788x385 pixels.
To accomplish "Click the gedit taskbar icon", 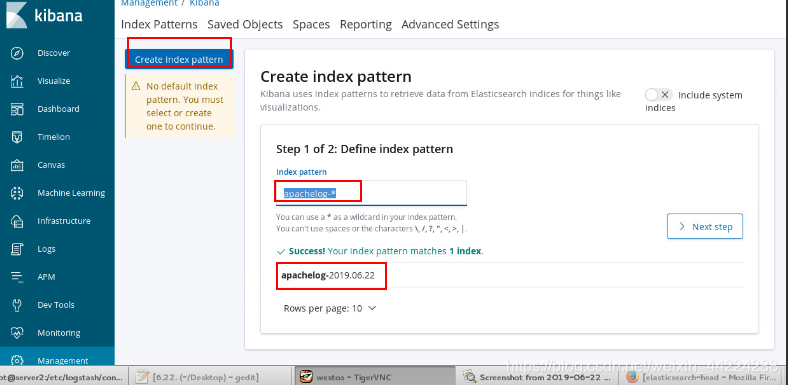I will (143, 376).
